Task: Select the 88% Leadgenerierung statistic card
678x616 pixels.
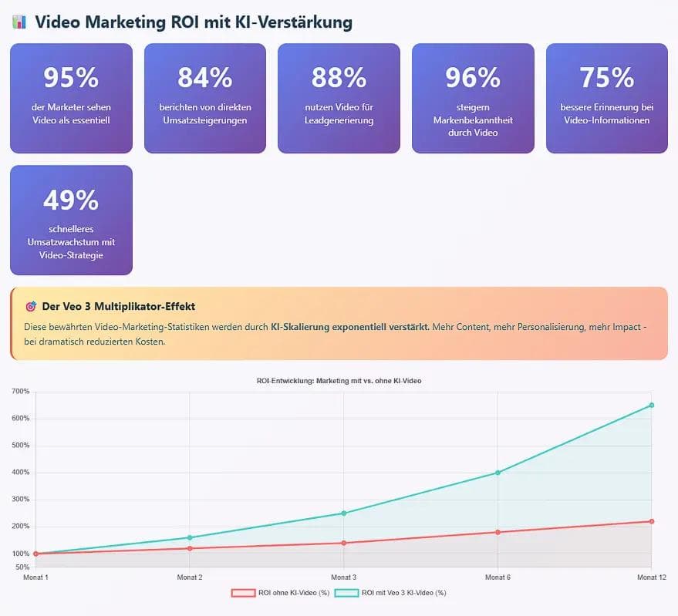Action: coord(339,98)
